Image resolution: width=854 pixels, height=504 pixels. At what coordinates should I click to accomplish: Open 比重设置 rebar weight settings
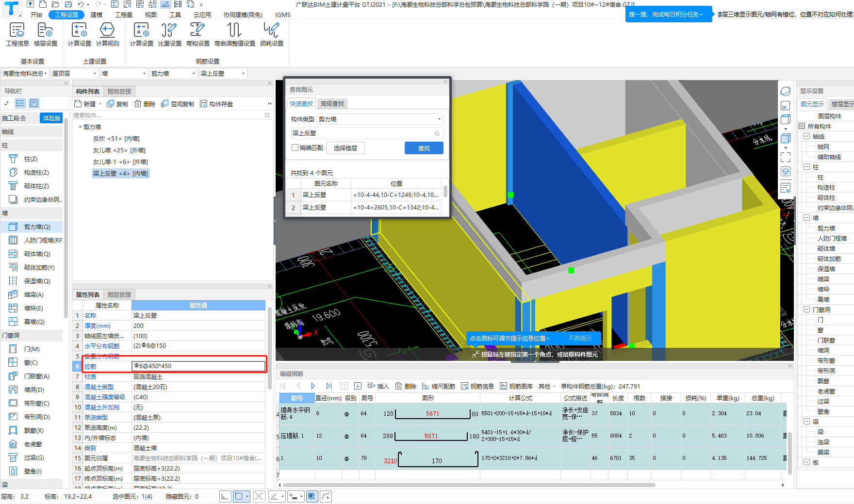169,34
